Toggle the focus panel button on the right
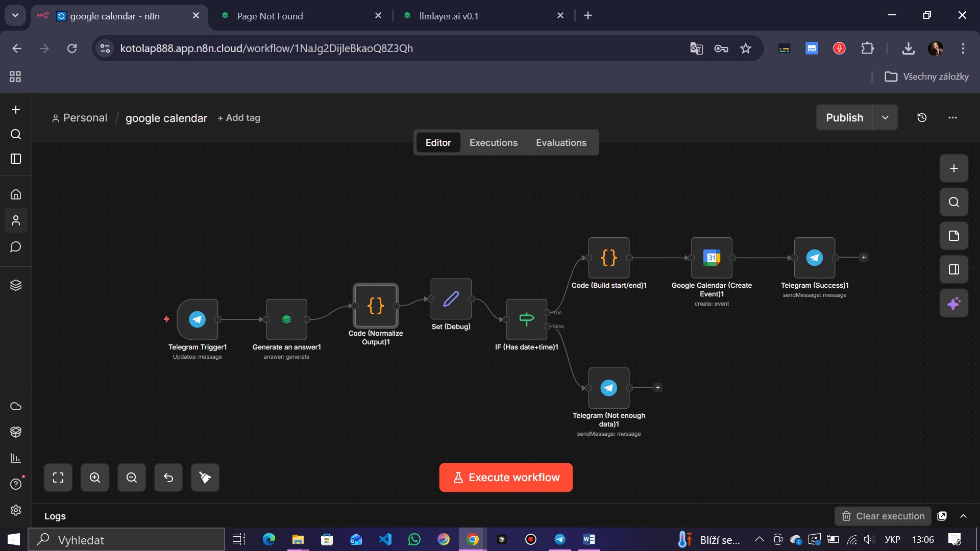980x551 pixels. [954, 269]
